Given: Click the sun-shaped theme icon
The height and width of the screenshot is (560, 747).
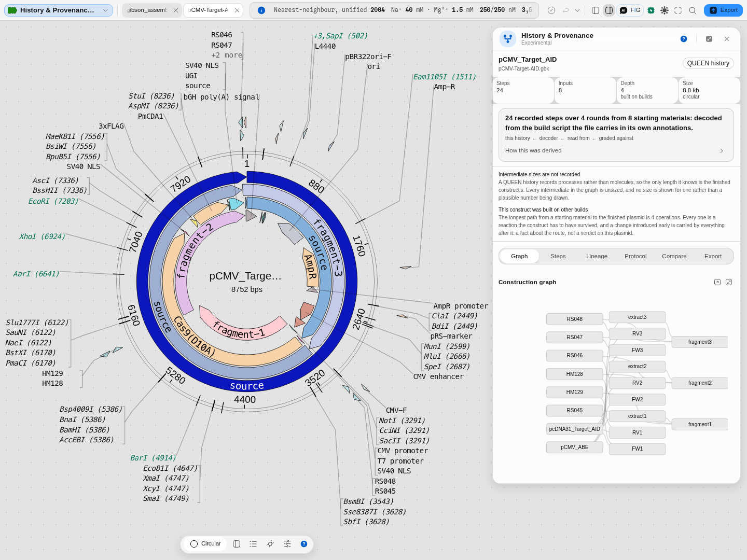Looking at the screenshot, I should 665,10.
